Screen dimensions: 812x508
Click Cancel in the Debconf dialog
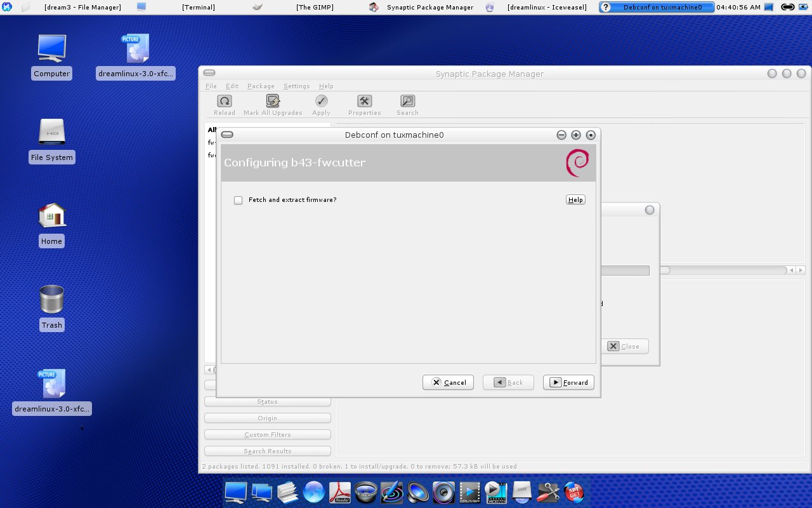click(448, 382)
